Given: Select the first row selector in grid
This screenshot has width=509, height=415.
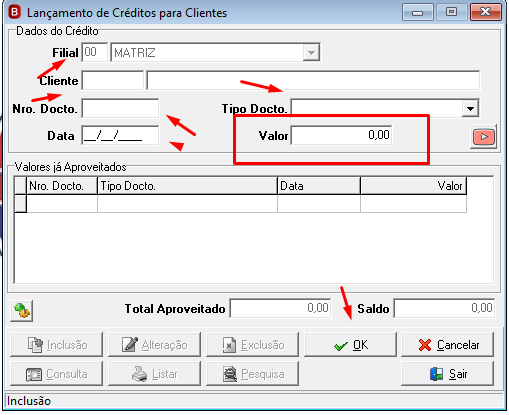Looking at the screenshot, I should point(20,203).
